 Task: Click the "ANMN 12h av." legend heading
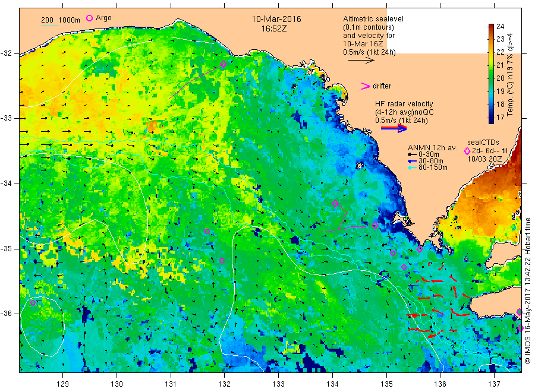click(x=433, y=148)
